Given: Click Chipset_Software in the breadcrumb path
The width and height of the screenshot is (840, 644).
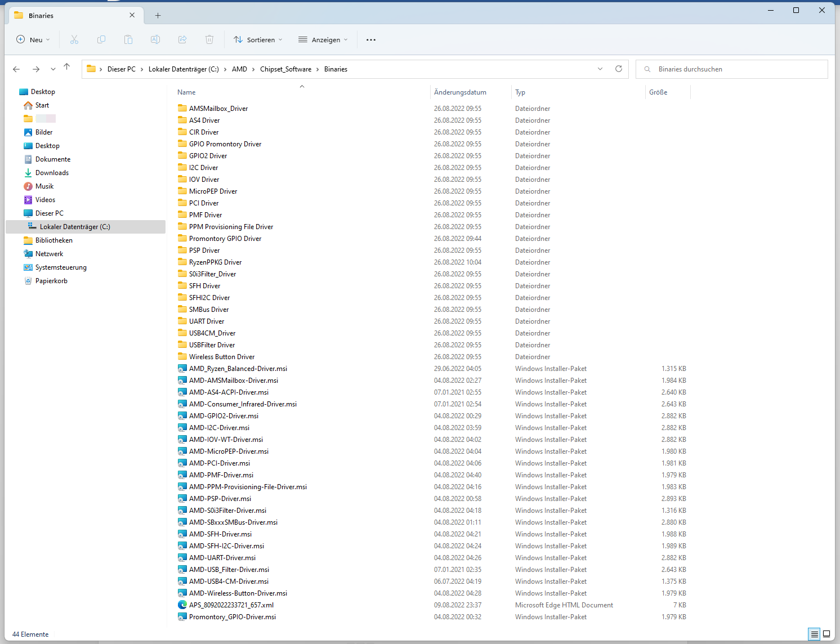Looking at the screenshot, I should click(285, 69).
